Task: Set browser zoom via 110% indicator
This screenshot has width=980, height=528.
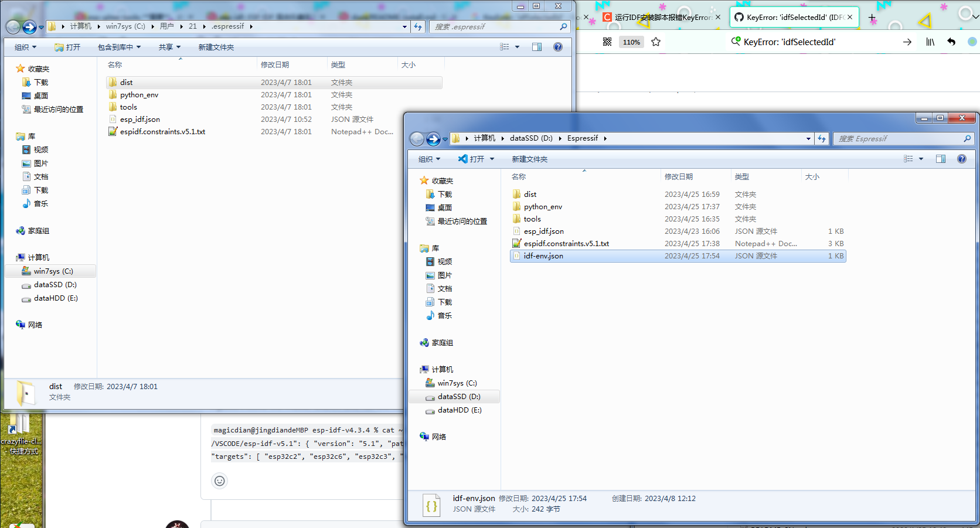Action: click(631, 42)
